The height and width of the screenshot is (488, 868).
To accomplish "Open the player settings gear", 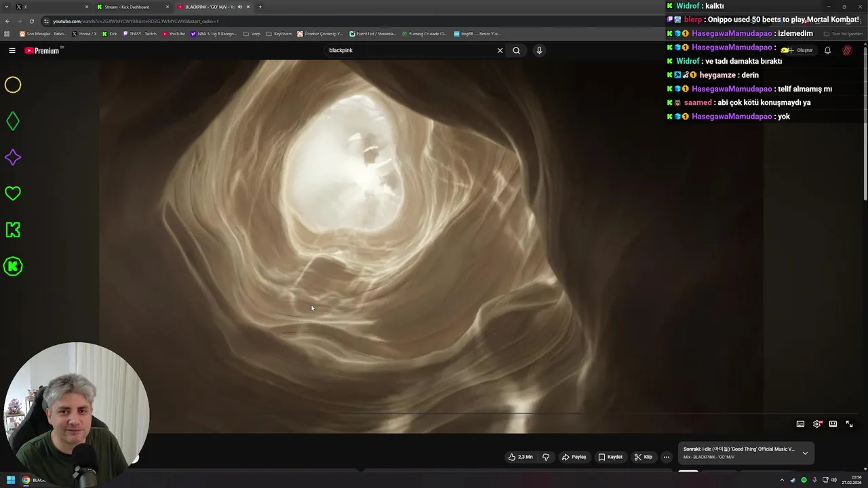I will [x=817, y=424].
